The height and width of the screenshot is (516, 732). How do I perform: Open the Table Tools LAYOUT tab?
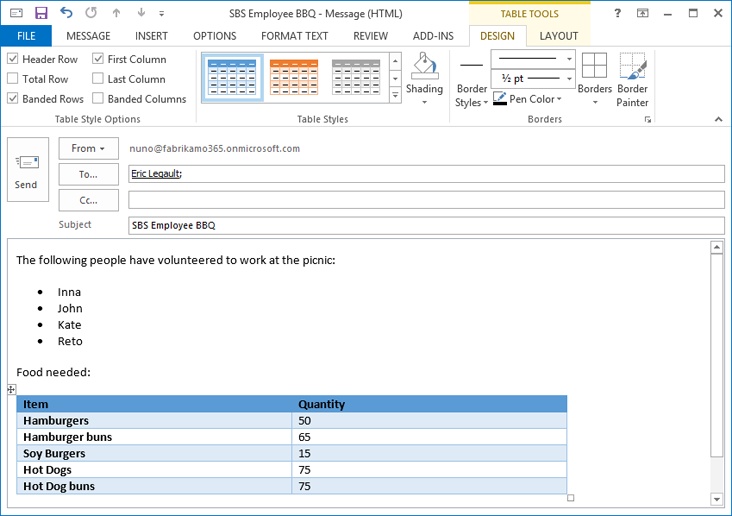558,36
